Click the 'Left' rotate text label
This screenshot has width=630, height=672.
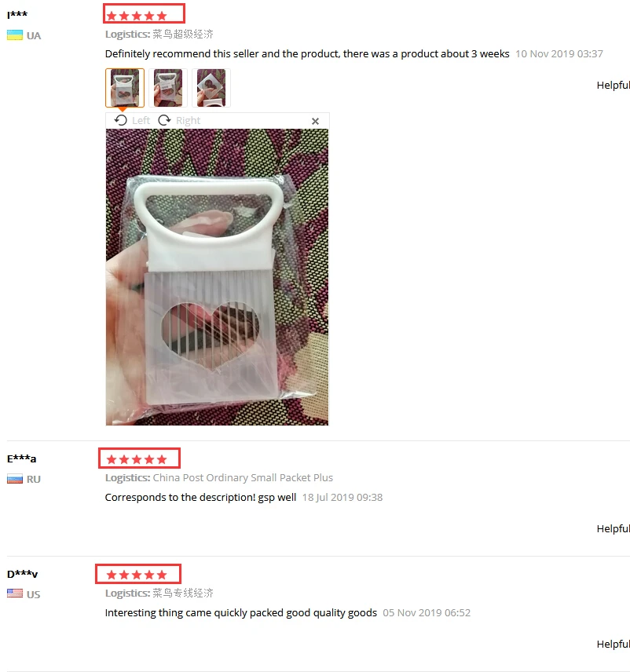141,120
